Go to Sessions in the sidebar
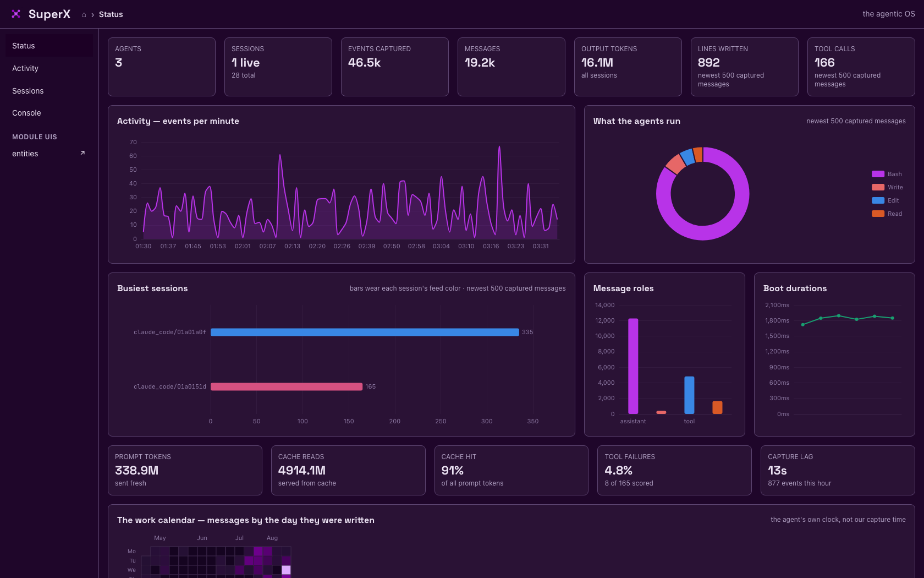Image resolution: width=924 pixels, height=578 pixels. point(49,91)
